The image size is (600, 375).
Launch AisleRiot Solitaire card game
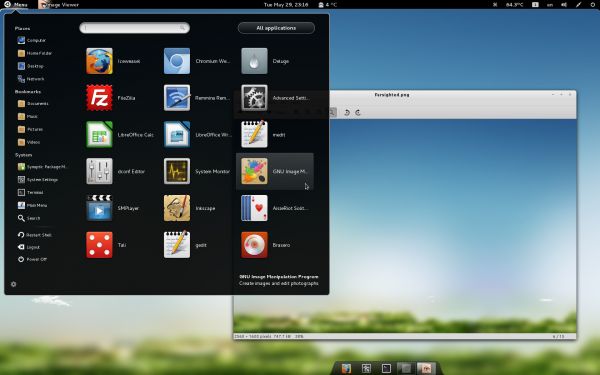[254, 208]
